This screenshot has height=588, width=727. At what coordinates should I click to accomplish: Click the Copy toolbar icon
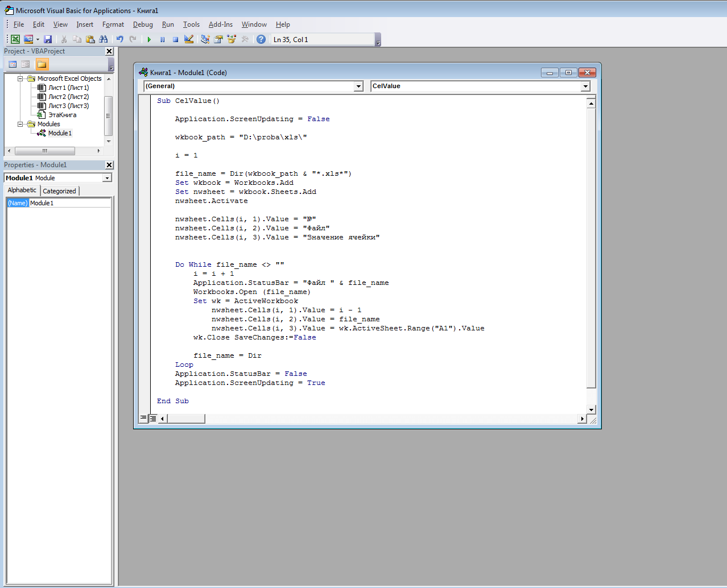click(x=77, y=39)
